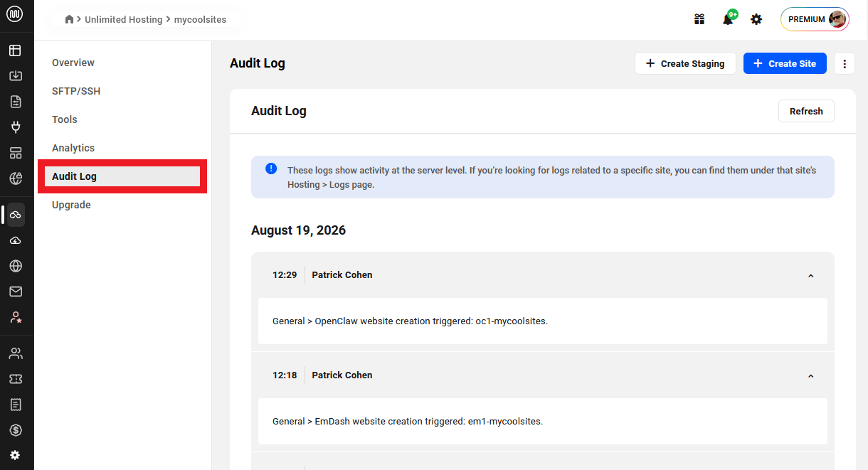Open the SFTP/SSH menu item

(76, 91)
